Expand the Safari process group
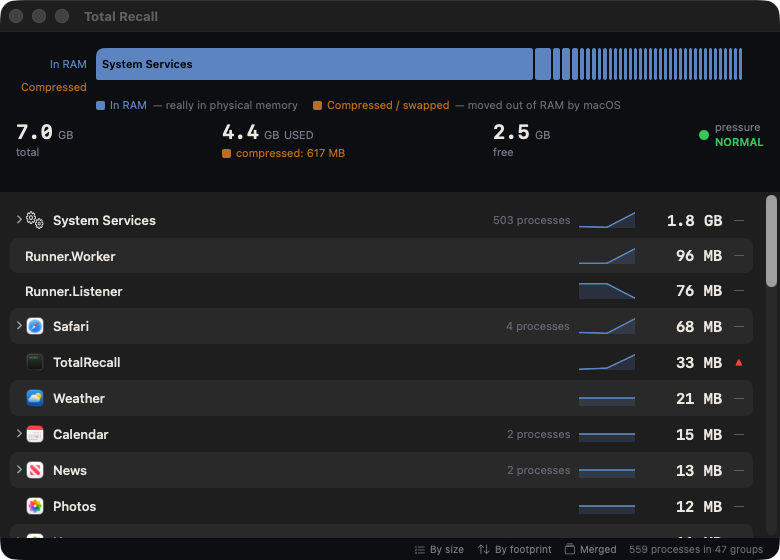 click(19, 326)
